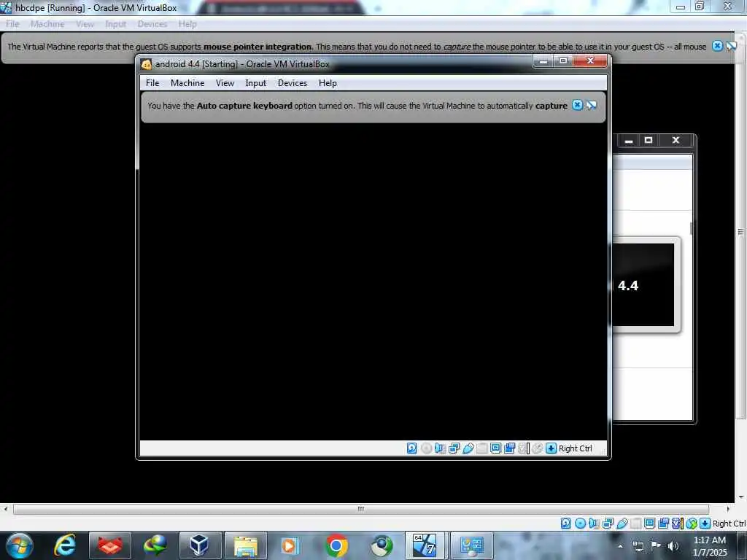The height and width of the screenshot is (560, 747).
Task: Click audio icon in hbcdpe status bar
Action: [x=594, y=524]
